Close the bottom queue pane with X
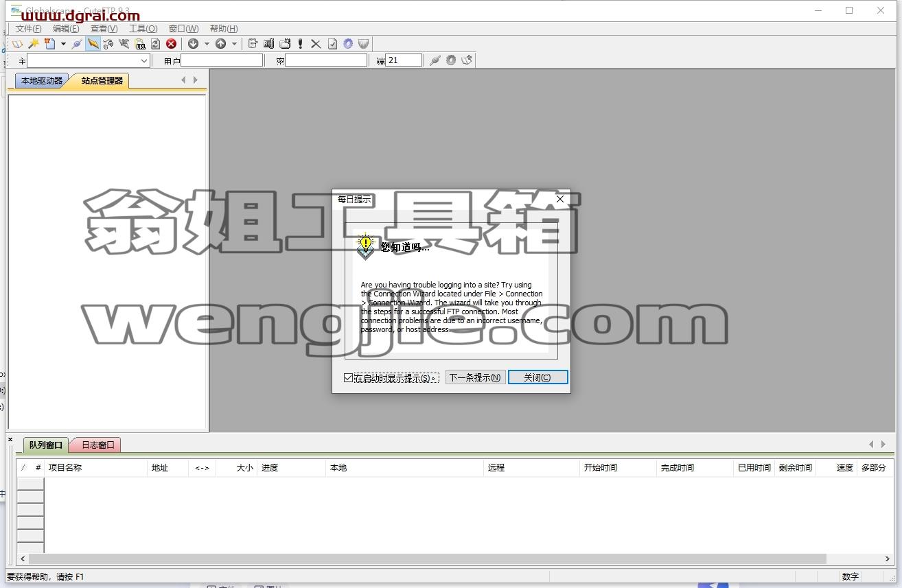This screenshot has width=902, height=588. pyautogui.click(x=10, y=439)
